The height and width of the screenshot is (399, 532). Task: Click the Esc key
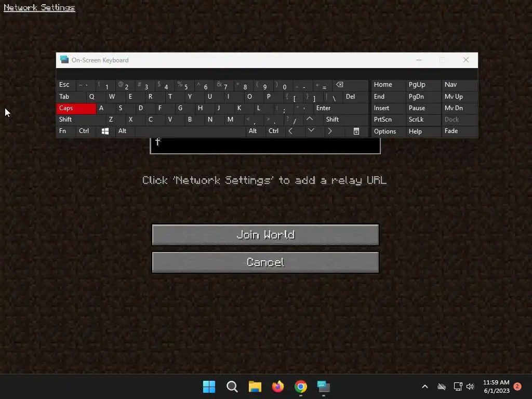tap(66, 85)
